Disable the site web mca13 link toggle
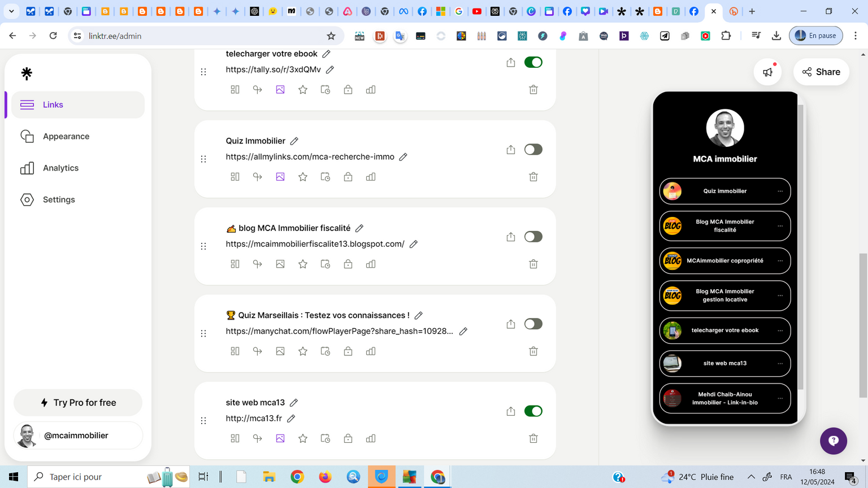868x488 pixels. (x=533, y=411)
